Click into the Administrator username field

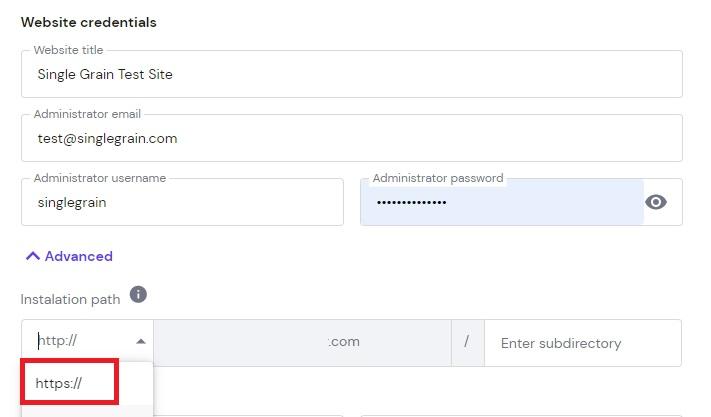tap(181, 203)
